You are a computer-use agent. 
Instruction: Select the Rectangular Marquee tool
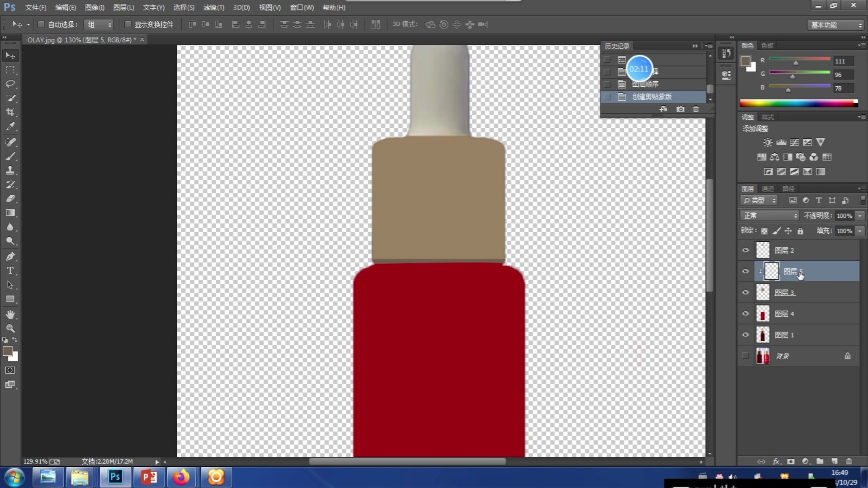[10, 70]
